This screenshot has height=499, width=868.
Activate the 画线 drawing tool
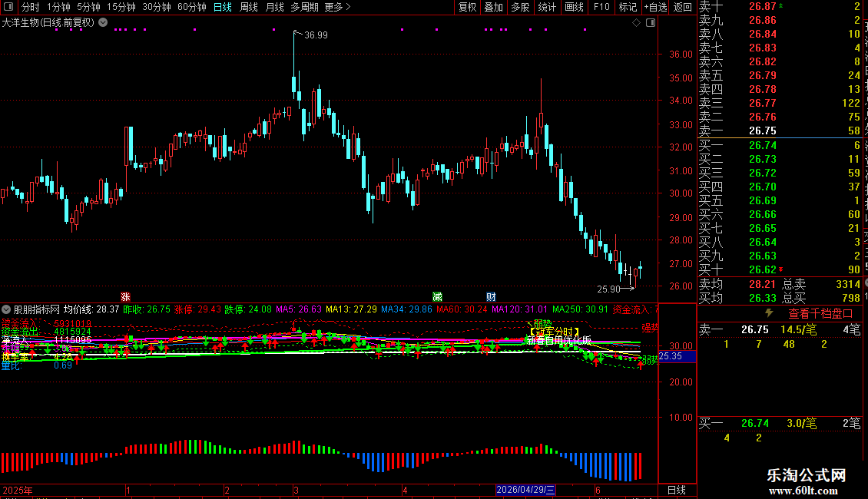pyautogui.click(x=574, y=7)
